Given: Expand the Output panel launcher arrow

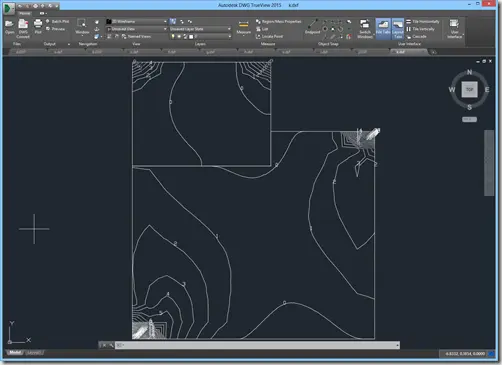Looking at the screenshot, I should [x=69, y=44].
